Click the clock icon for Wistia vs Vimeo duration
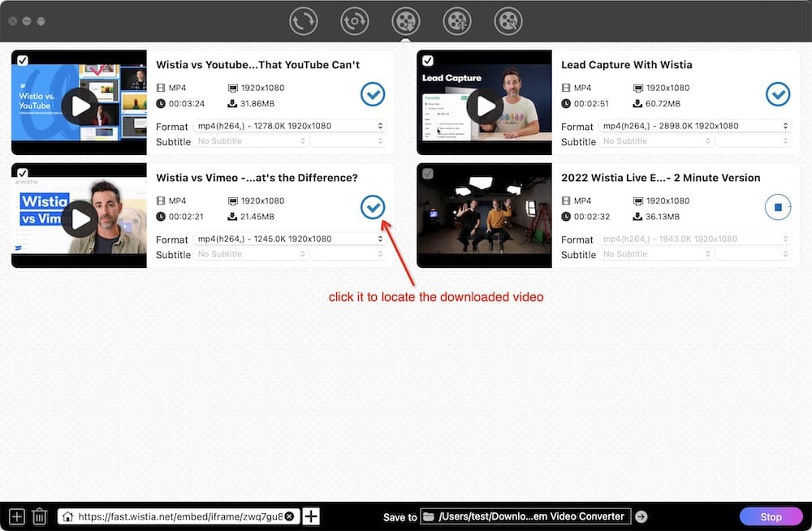This screenshot has width=812, height=531. [161, 217]
